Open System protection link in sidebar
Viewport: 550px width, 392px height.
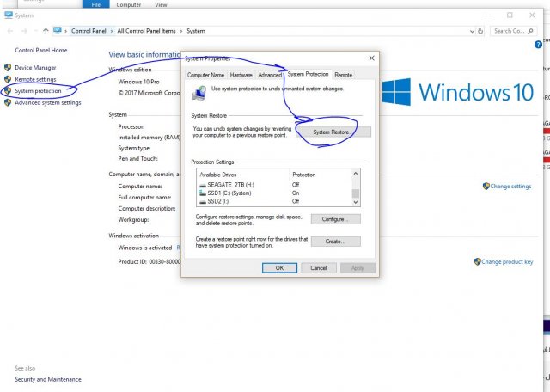click(37, 90)
